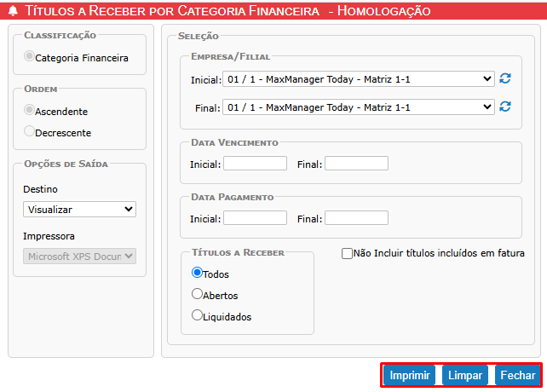Focus the Data Pagamento Inicial field
This screenshot has width=547, height=392.
click(255, 218)
